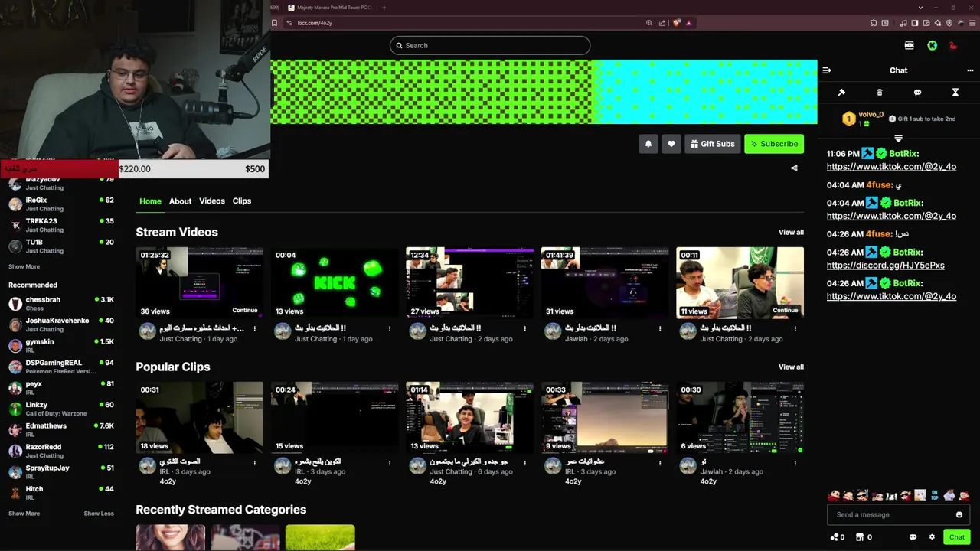The height and width of the screenshot is (551, 980).
Task: Click the Brave shield icon in address bar
Action: pyautogui.click(x=676, y=23)
